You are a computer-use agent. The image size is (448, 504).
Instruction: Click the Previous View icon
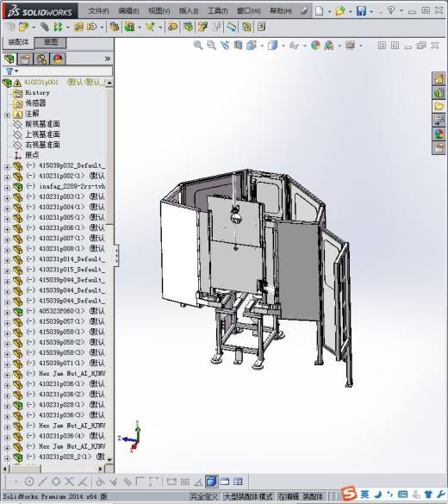[225, 46]
